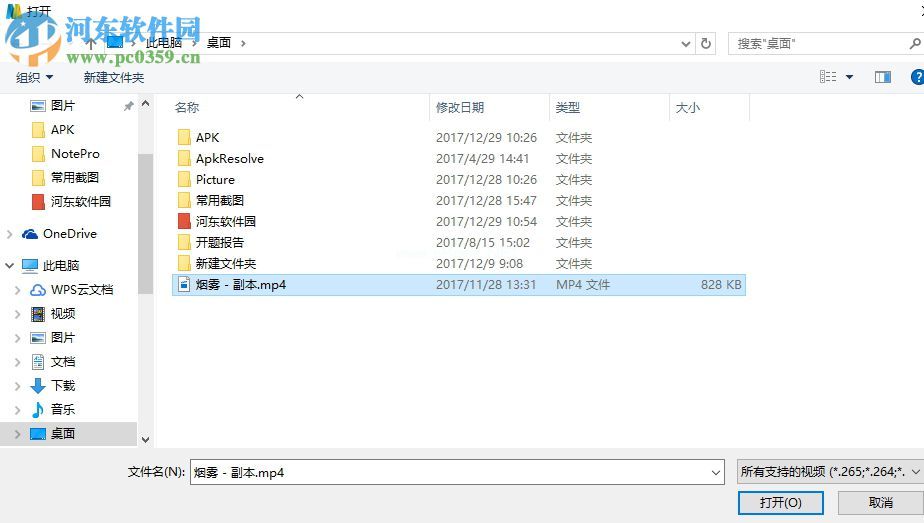
Task: Click the sidebar scroll down arrow
Action: coord(146,439)
